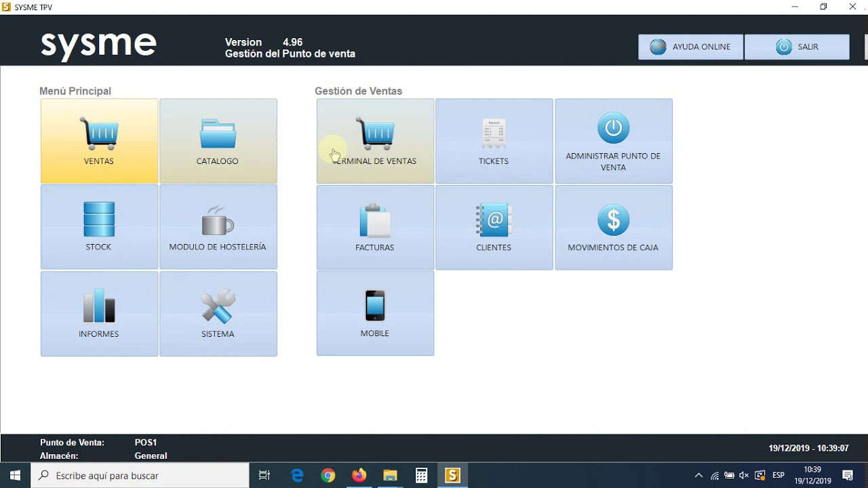
Task: Open Calculator from the taskbar
Action: click(422, 475)
